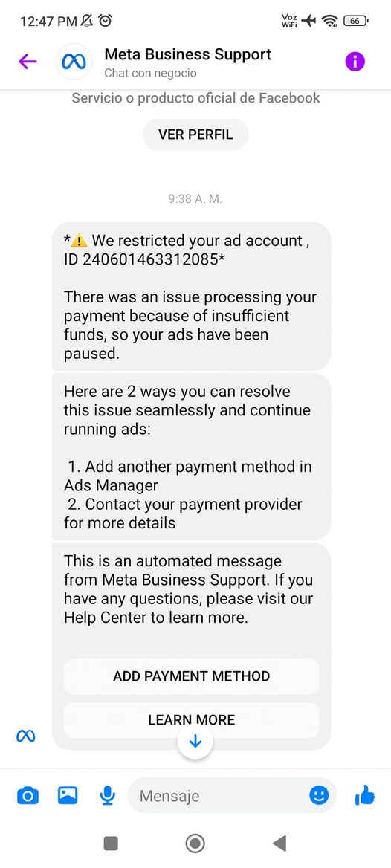Image resolution: width=391 pixels, height=868 pixels.
Task: Tap the purple back arrow
Action: pyautogui.click(x=28, y=62)
